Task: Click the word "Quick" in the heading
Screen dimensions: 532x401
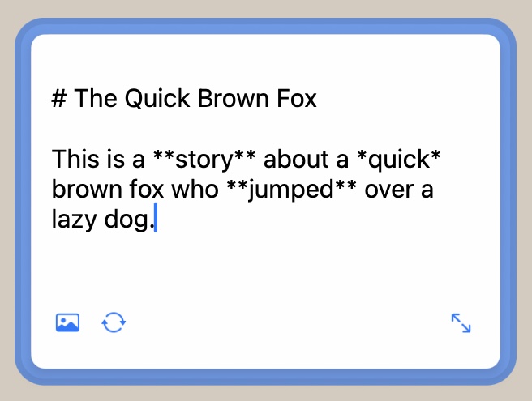Action: coord(153,99)
